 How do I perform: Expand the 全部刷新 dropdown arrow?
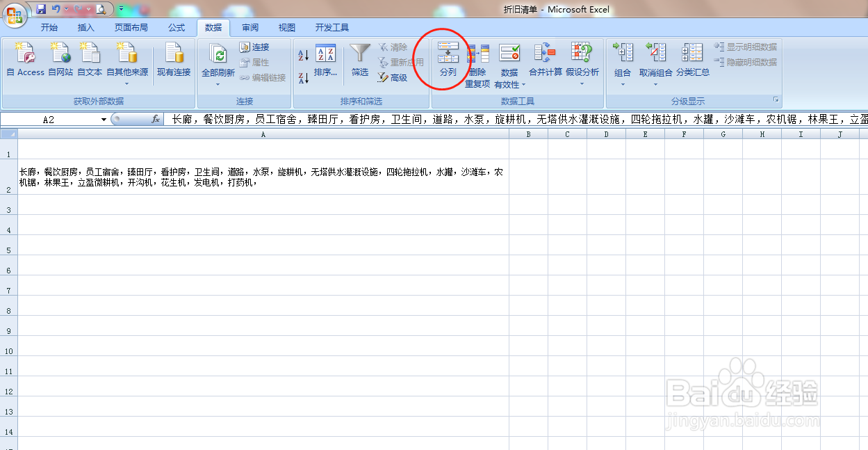pyautogui.click(x=218, y=83)
